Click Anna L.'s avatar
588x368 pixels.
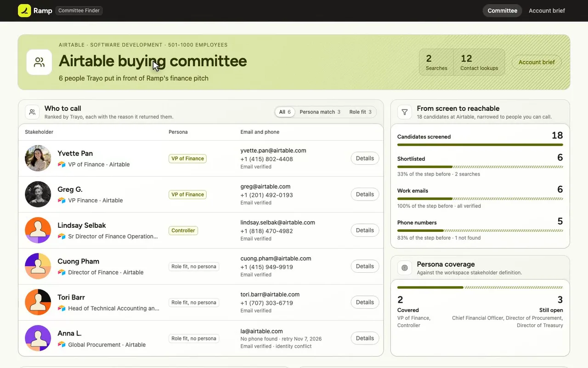[x=38, y=338]
